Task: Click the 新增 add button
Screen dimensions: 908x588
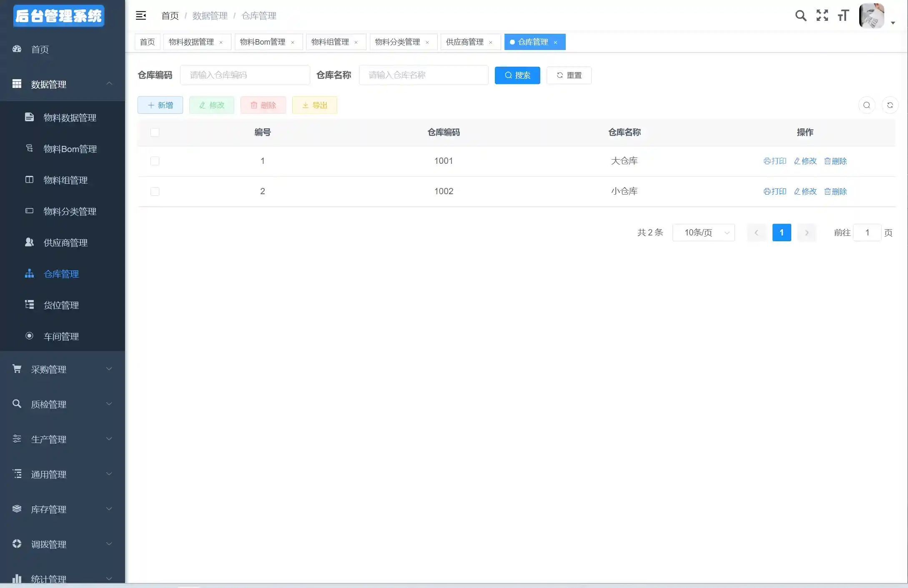Action: (160, 105)
